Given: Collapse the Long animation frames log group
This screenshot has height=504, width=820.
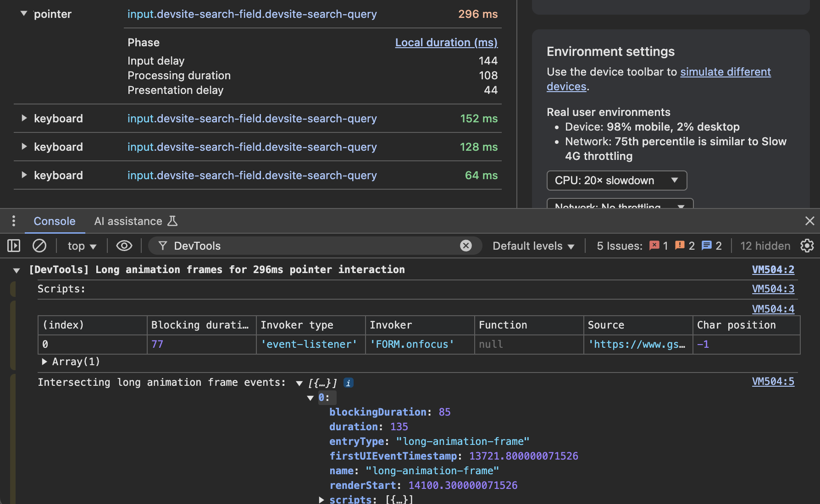Looking at the screenshot, I should pos(17,270).
